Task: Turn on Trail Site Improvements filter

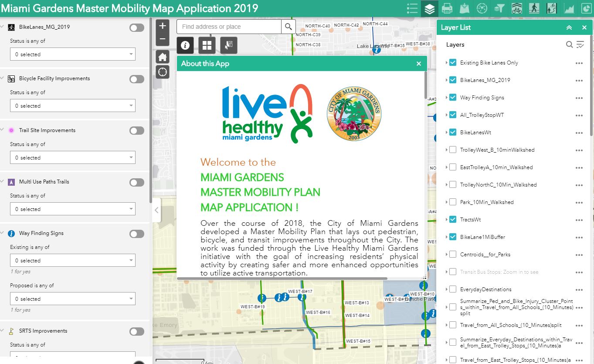Action: pyautogui.click(x=137, y=131)
